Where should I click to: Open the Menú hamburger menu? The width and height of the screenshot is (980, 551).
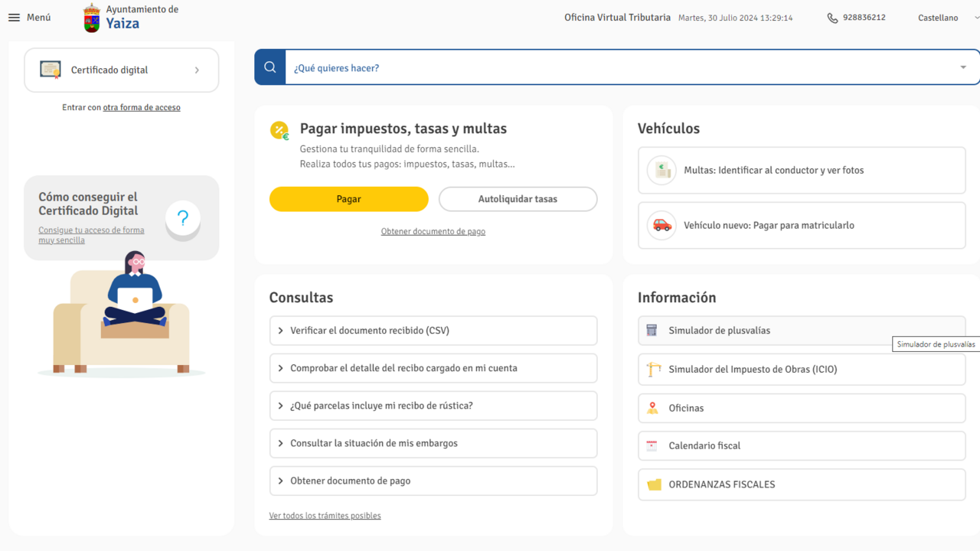14,17
